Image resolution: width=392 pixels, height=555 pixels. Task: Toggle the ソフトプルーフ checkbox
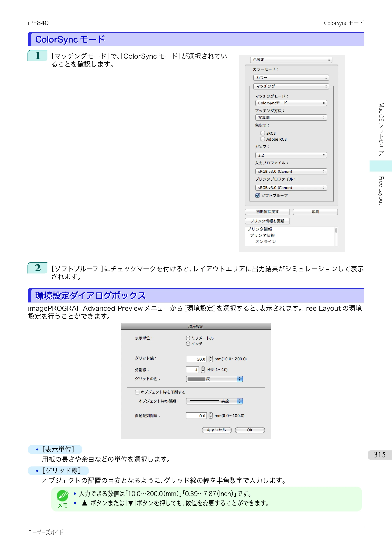(258, 195)
